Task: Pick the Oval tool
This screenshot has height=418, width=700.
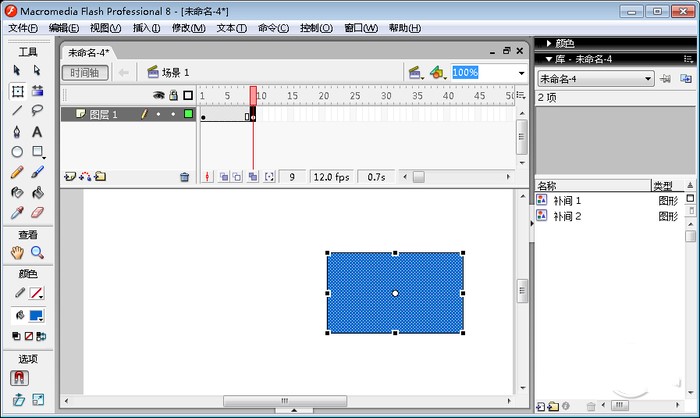Action: [x=17, y=152]
